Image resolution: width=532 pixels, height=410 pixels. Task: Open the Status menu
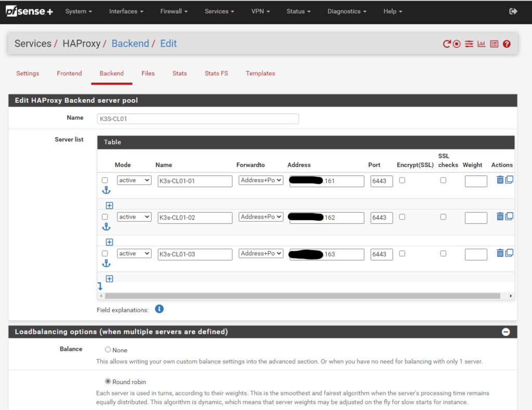pyautogui.click(x=299, y=11)
